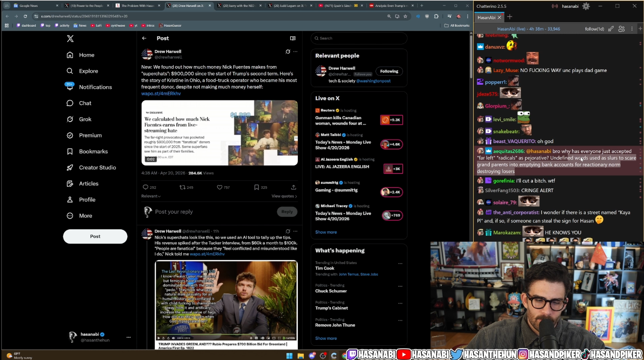This screenshot has height=360, width=644.
Task: Open hasanabi account switcher ellipsis menu
Action: click(129, 337)
